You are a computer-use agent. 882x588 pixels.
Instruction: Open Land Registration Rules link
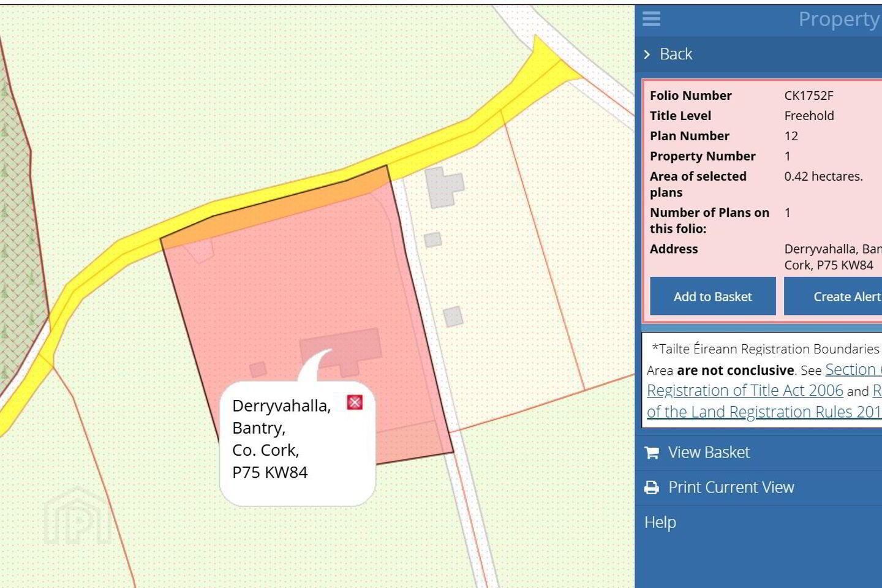(x=764, y=411)
